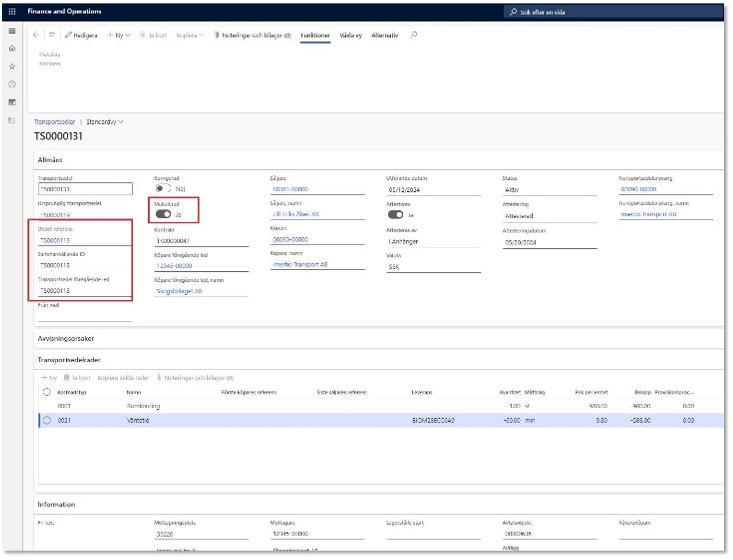Click the Status field Aktiv
The width and height of the screenshot is (733, 560).
point(550,190)
